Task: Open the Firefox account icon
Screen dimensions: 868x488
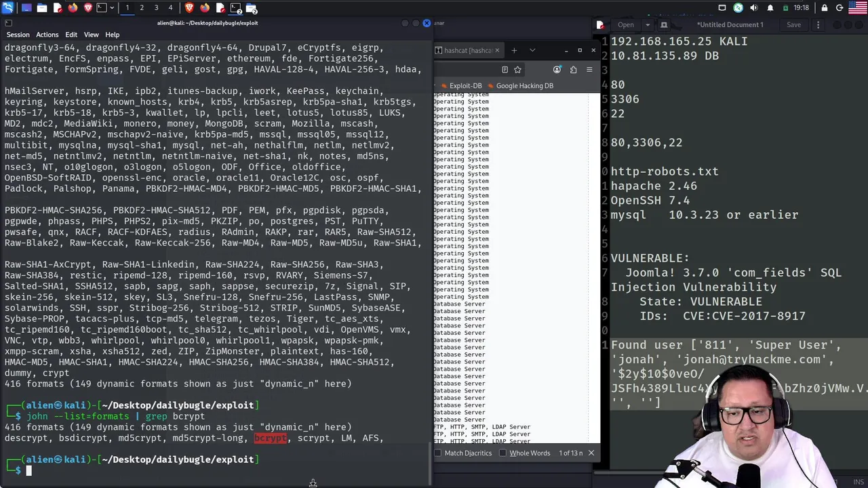Action: [557, 69]
